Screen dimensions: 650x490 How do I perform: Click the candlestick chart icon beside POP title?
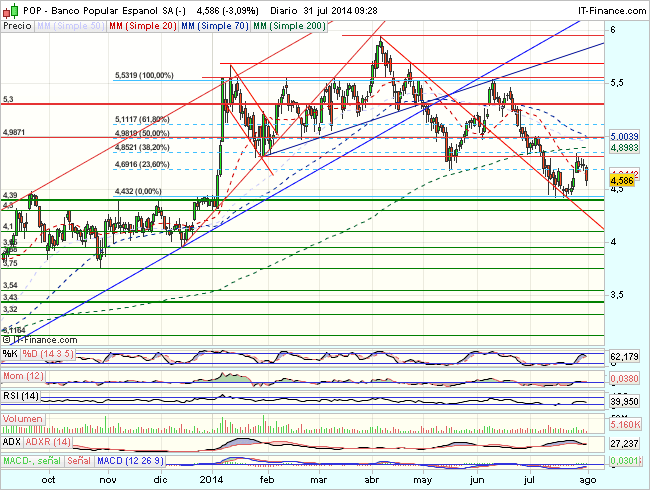point(10,10)
